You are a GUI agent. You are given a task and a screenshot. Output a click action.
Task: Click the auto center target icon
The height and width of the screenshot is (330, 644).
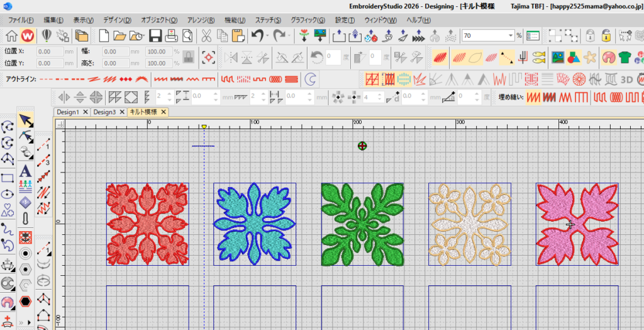pos(209,57)
